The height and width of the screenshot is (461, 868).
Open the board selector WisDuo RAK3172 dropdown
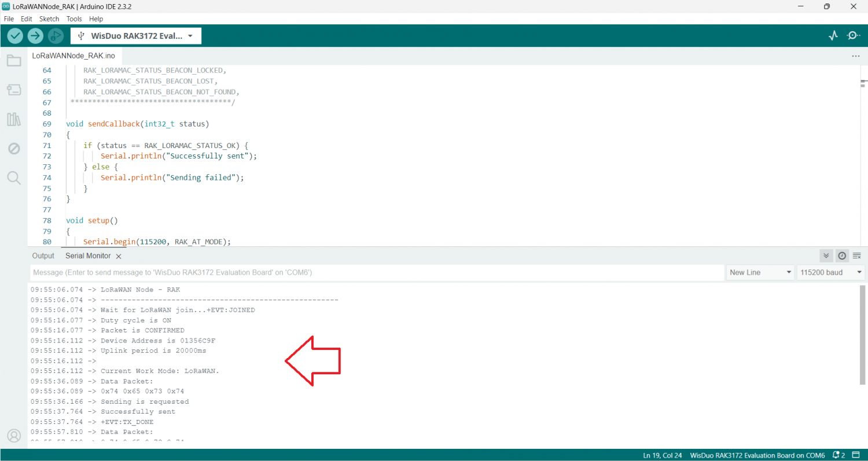136,36
